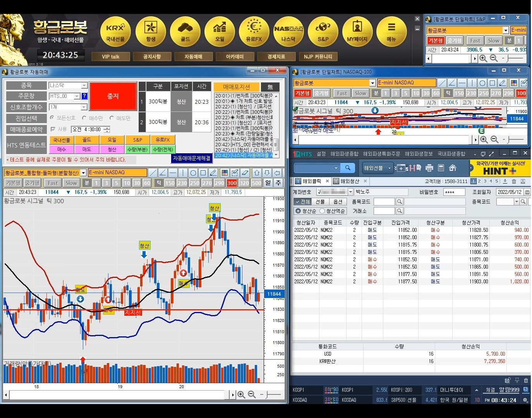The width and height of the screenshot is (532, 418).
Task: Toggle the 사용 checkbox for 매매종료예약
Action: coord(53,129)
